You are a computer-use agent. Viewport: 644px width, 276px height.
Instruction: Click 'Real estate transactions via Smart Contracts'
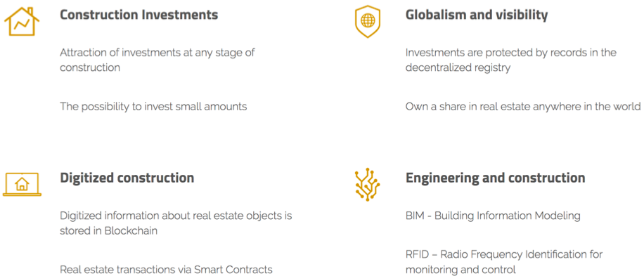[x=167, y=270]
